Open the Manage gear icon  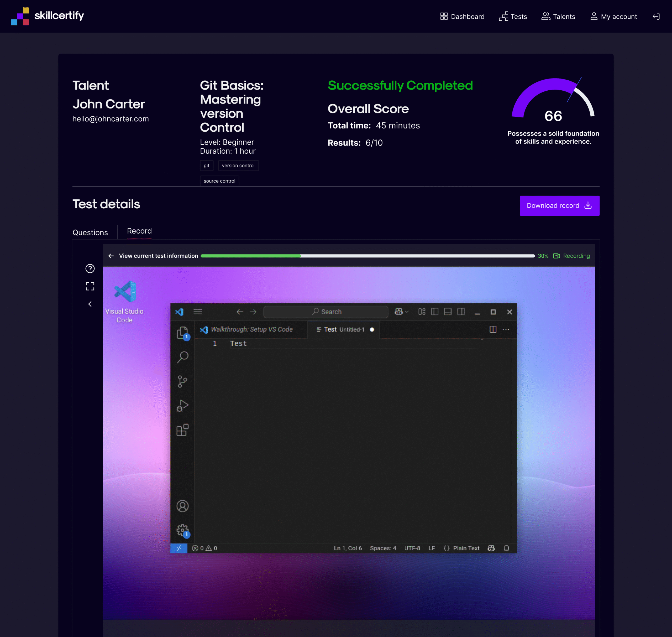tap(182, 530)
